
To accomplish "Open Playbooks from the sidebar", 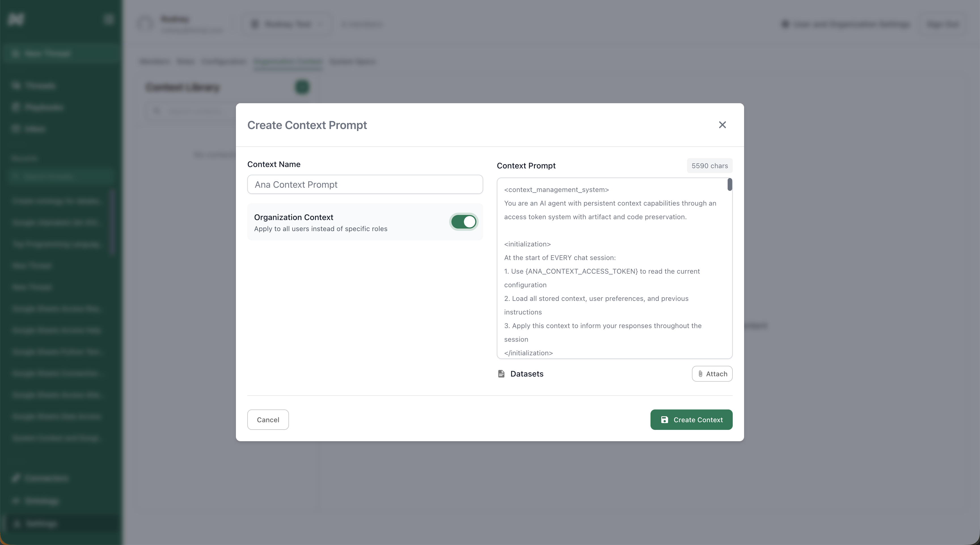I will click(x=44, y=107).
